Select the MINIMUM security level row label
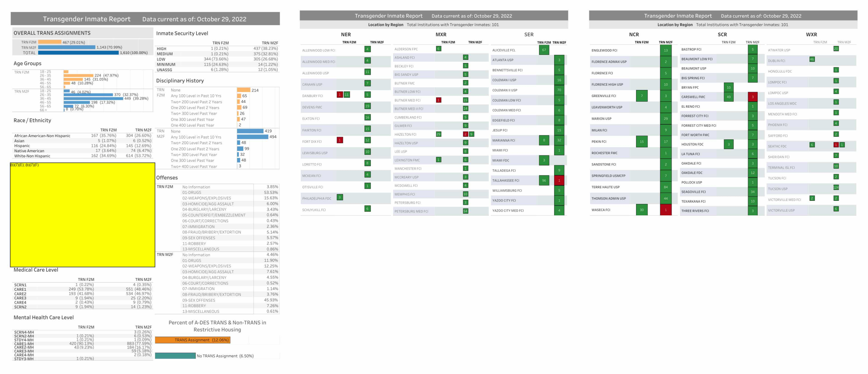The image size is (868, 374). pos(166,64)
